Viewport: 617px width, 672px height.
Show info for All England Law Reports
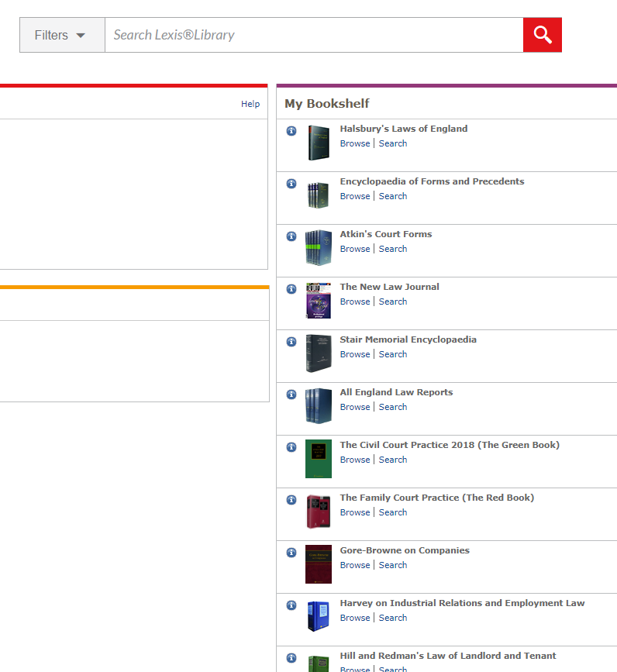[291, 395]
